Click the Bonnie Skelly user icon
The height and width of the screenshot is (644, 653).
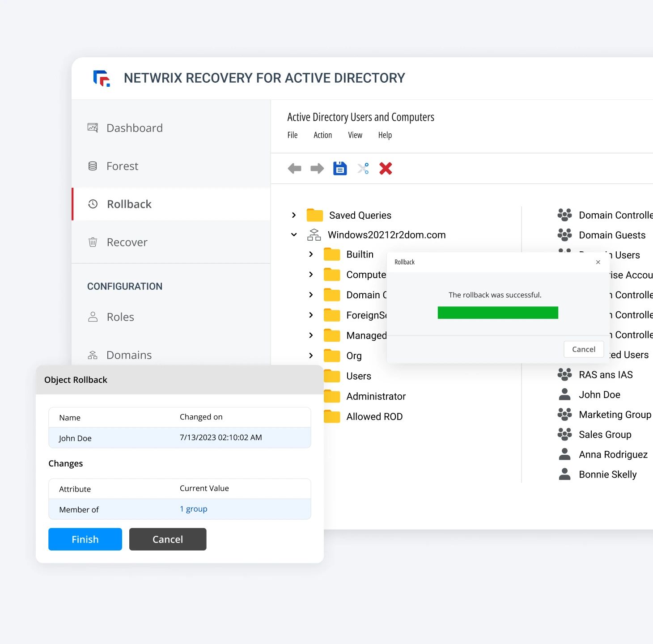click(565, 475)
